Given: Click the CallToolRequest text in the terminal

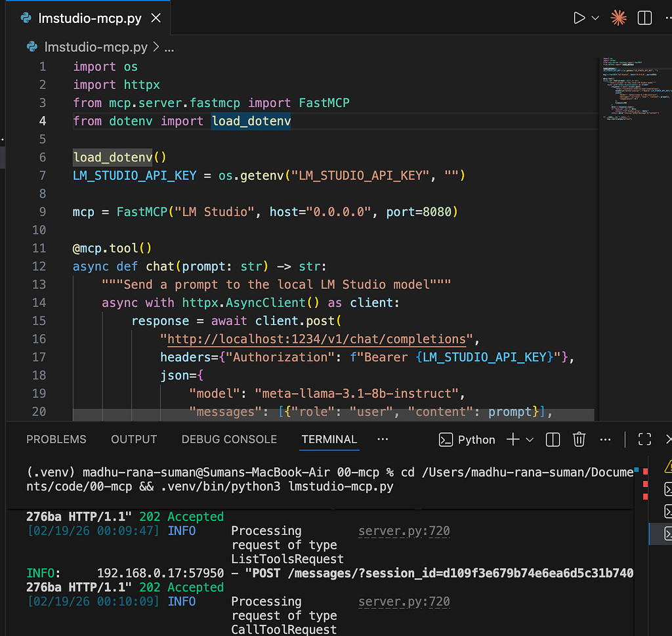Looking at the screenshot, I should [x=283, y=629].
